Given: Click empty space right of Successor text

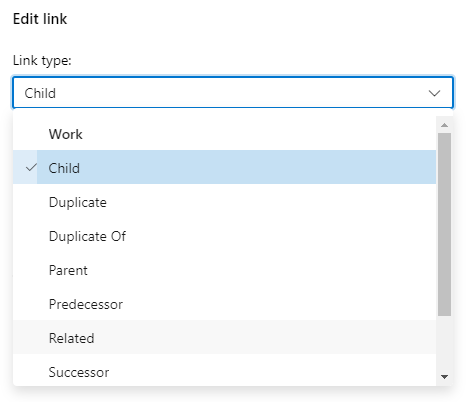Looking at the screenshot, I should pos(267,372).
